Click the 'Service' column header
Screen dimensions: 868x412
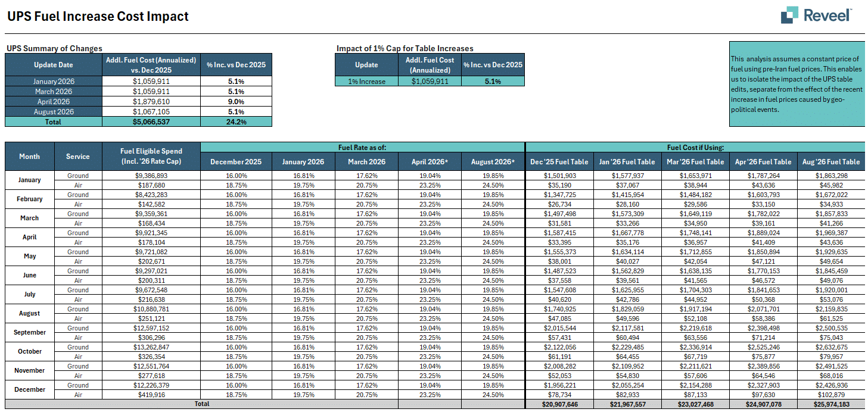click(78, 157)
